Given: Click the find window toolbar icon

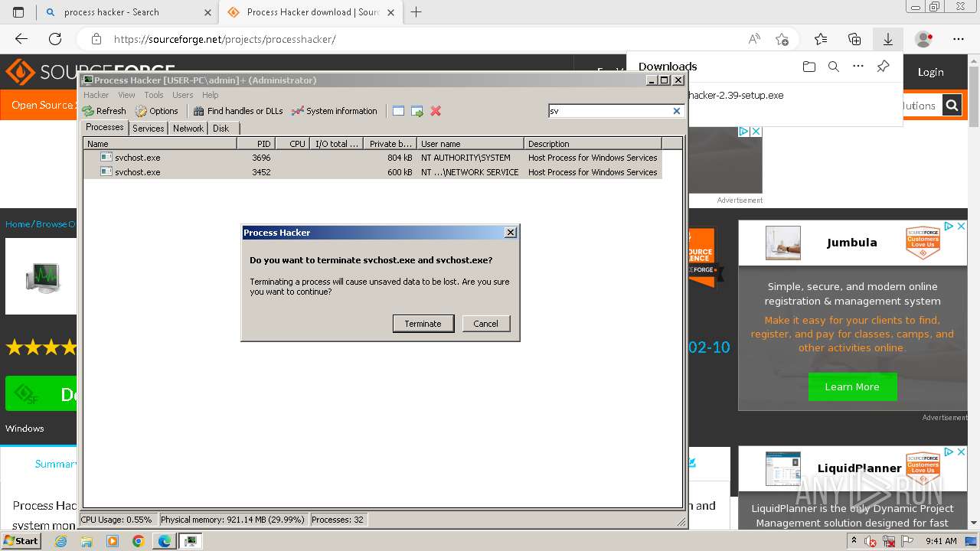Looking at the screenshot, I should [x=398, y=111].
